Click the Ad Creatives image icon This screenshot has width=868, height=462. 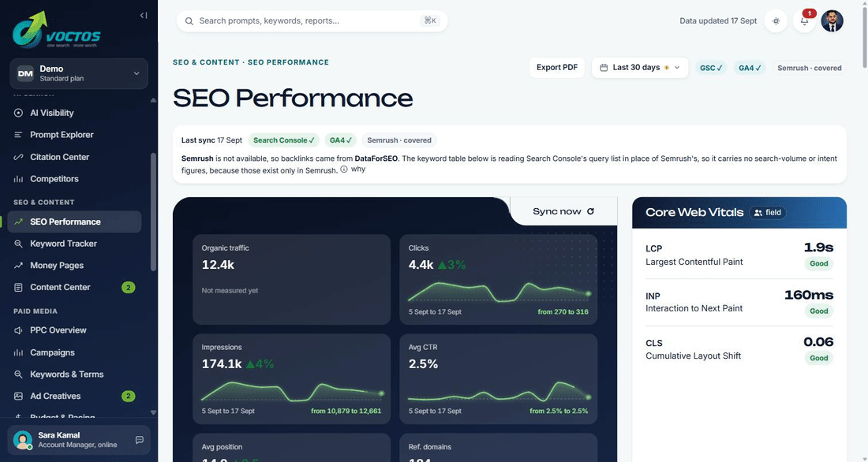click(x=18, y=396)
